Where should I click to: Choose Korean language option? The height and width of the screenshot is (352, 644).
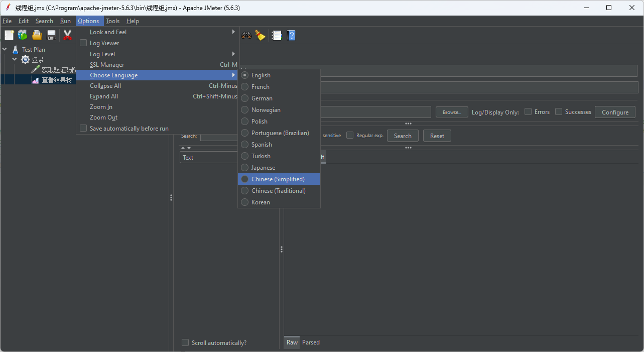point(279,202)
